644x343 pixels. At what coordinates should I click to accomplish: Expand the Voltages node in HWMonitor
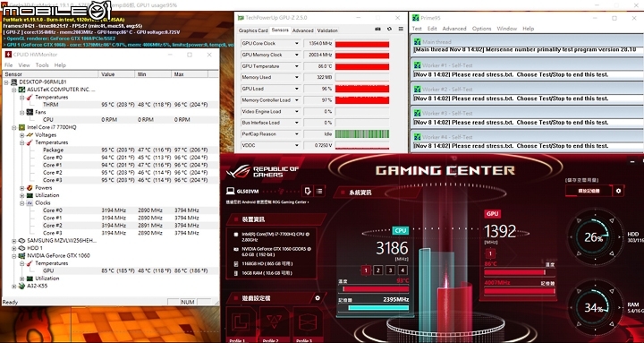click(21, 135)
